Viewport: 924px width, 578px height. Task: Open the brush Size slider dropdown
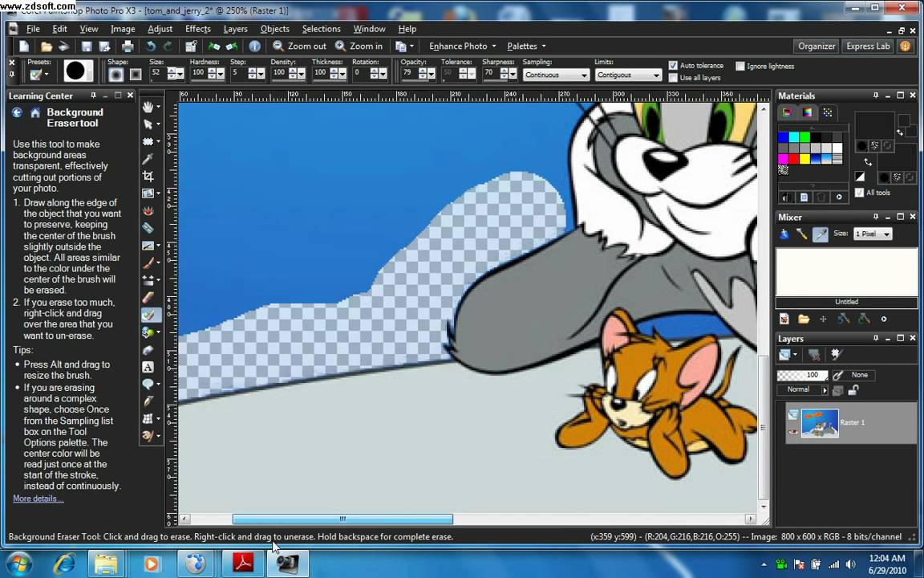(180, 74)
